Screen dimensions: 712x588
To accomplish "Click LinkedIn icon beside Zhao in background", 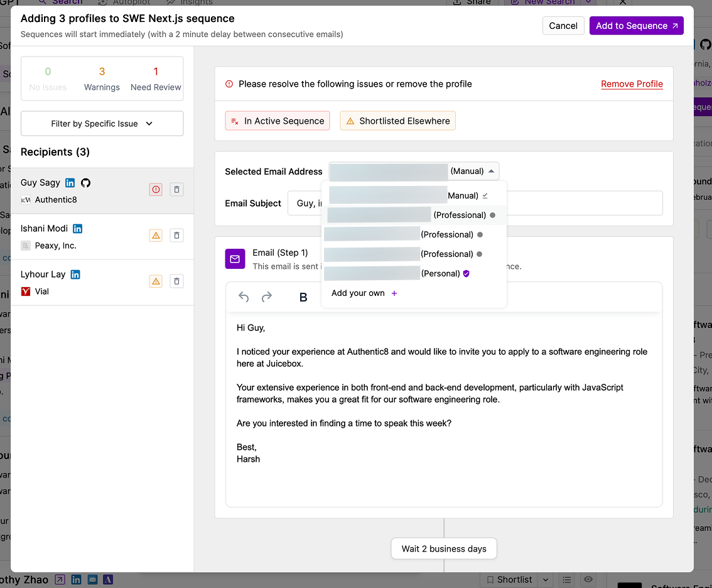I will (77, 579).
